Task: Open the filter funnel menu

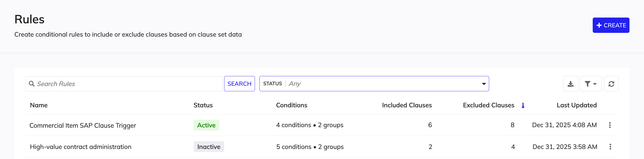Action: point(591,84)
